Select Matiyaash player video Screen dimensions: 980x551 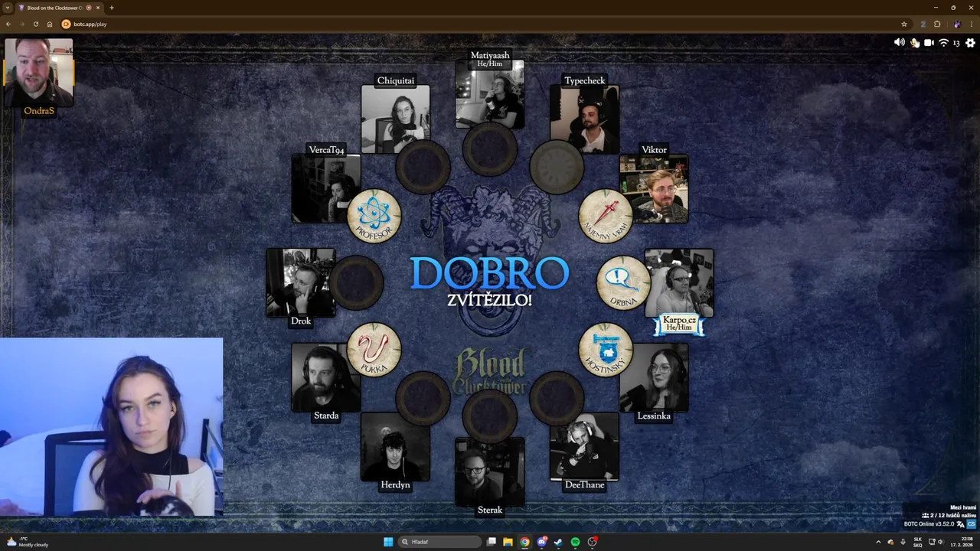point(490,93)
